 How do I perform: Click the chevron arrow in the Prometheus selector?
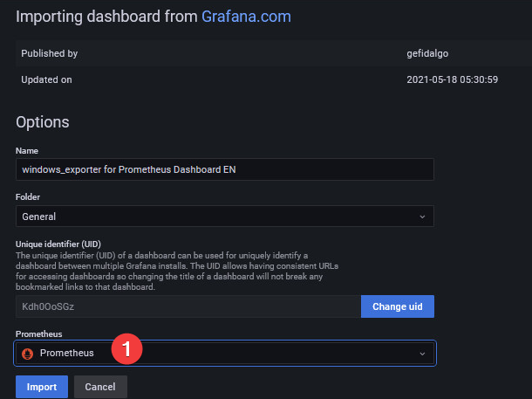(422, 354)
